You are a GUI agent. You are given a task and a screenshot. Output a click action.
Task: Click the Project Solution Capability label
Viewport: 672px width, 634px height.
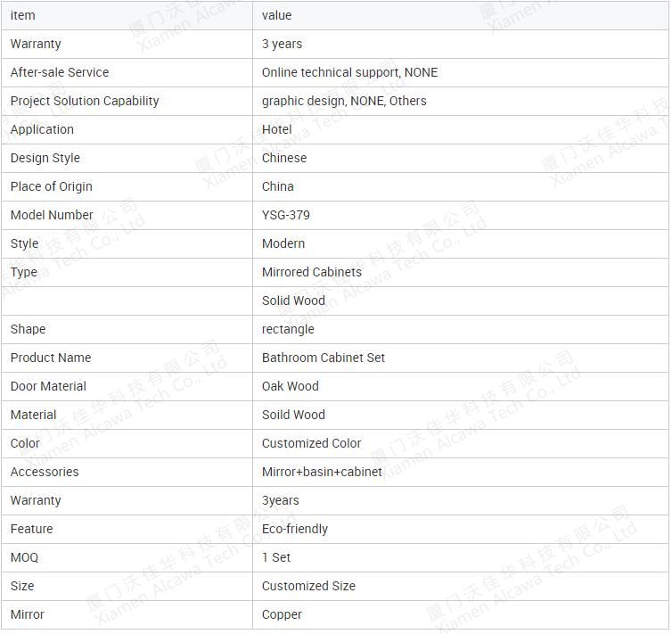pos(85,101)
